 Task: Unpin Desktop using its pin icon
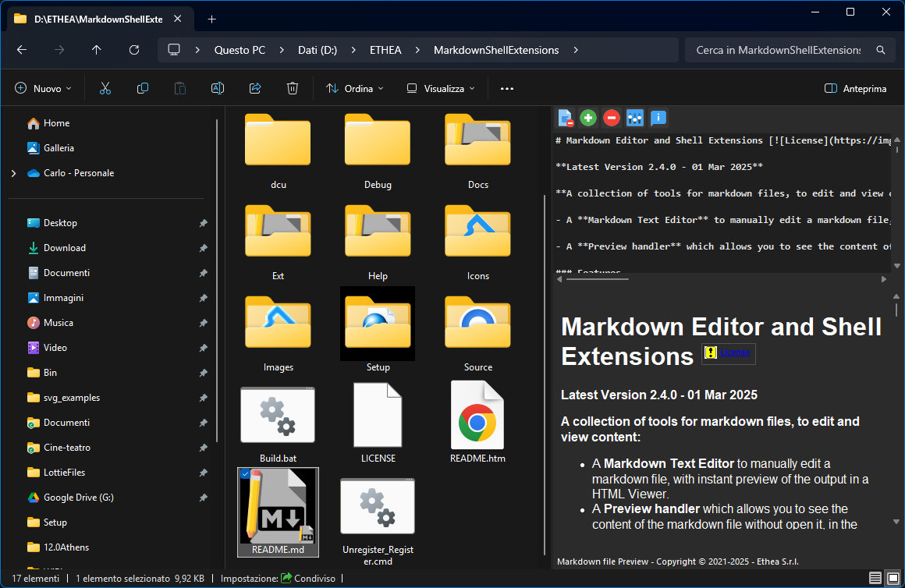(203, 223)
